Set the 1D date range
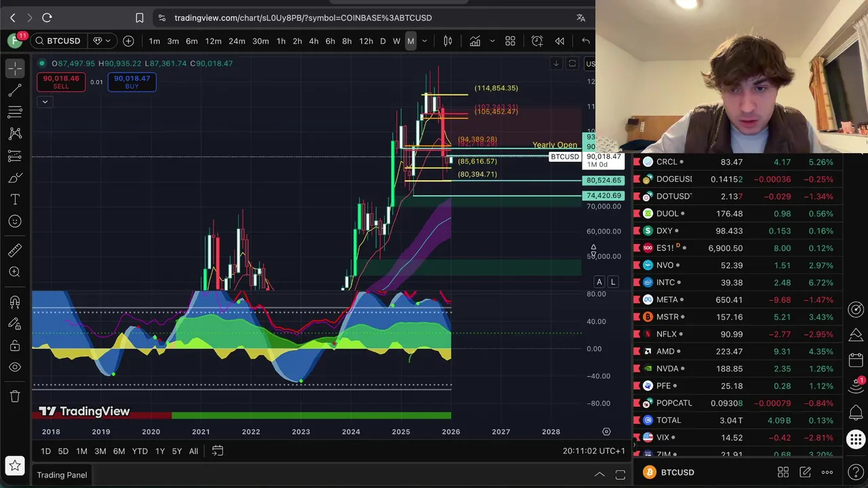Viewport: 868px width, 488px height. coord(45,451)
